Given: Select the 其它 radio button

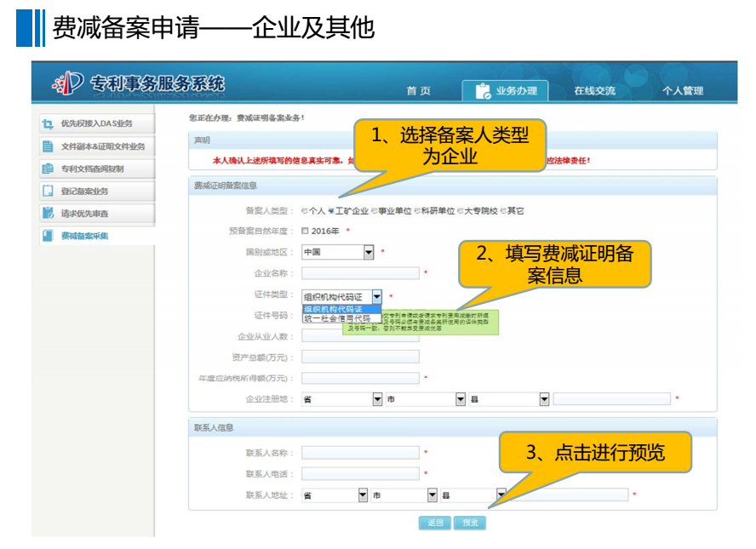Looking at the screenshot, I should pyautogui.click(x=503, y=210).
